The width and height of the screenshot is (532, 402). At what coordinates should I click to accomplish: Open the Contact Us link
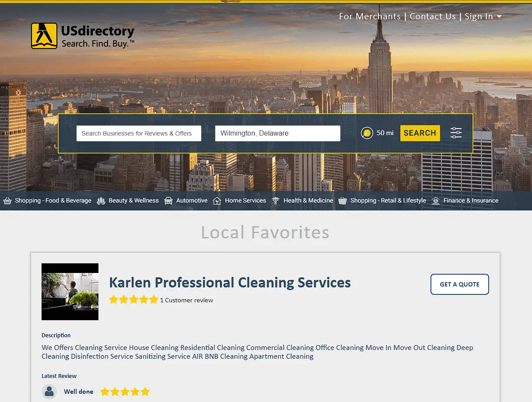point(433,17)
